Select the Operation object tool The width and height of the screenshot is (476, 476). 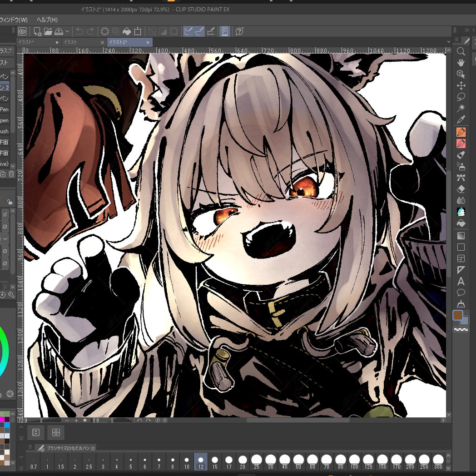coord(461,74)
